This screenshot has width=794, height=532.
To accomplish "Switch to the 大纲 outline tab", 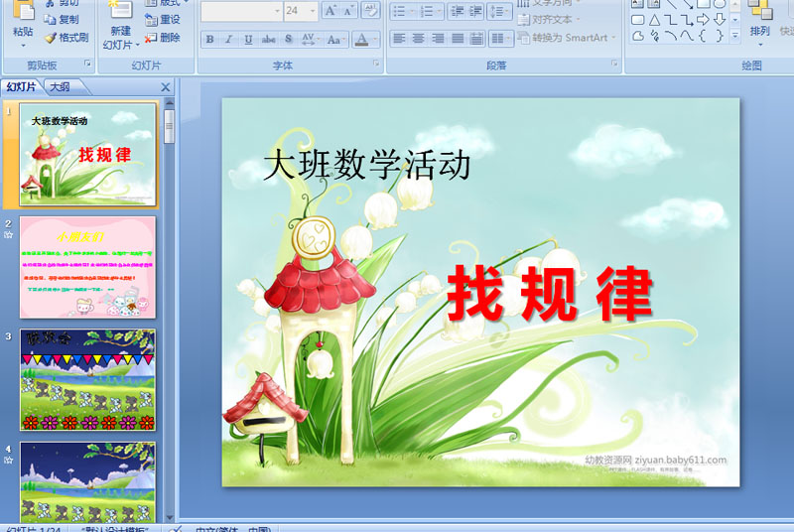I will (x=61, y=87).
